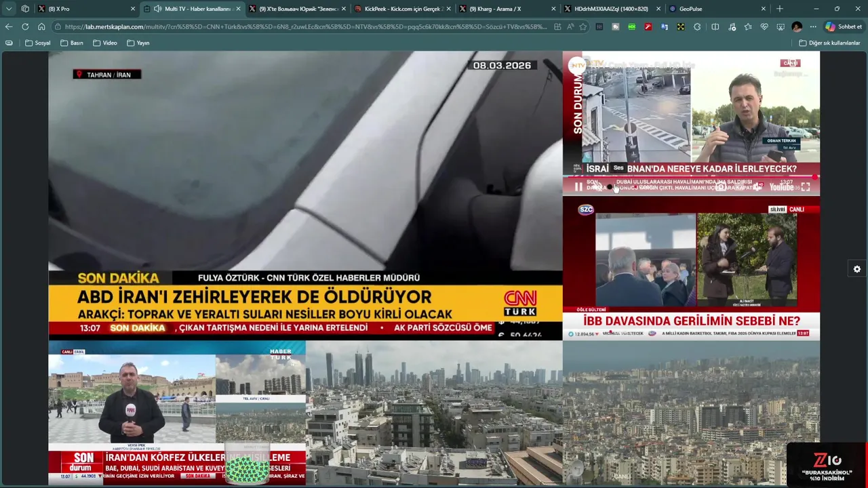Go back to the previous page
This screenshot has height=488, width=868.
point(9,26)
